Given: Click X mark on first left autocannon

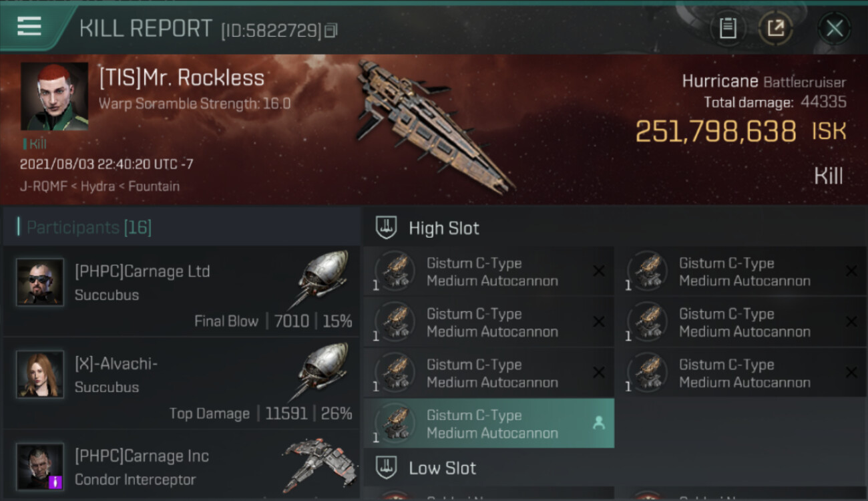Looking at the screenshot, I should 599,271.
